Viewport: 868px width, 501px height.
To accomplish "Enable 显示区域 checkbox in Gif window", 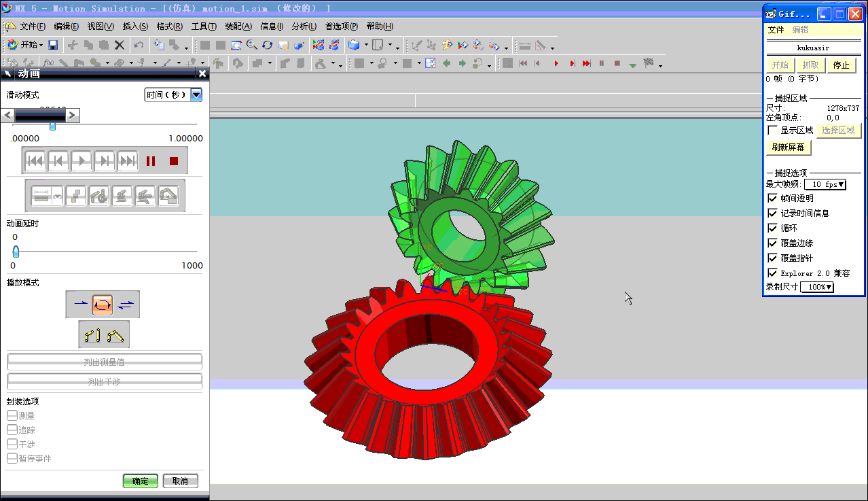I will coord(772,130).
